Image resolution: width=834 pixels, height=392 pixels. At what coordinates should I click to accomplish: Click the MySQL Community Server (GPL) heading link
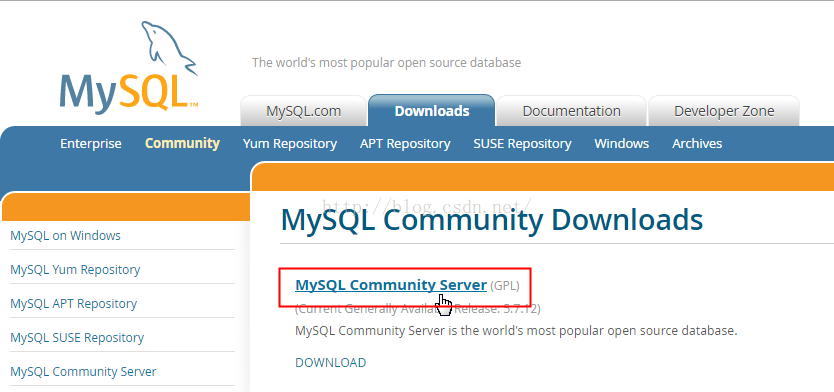coord(391,285)
